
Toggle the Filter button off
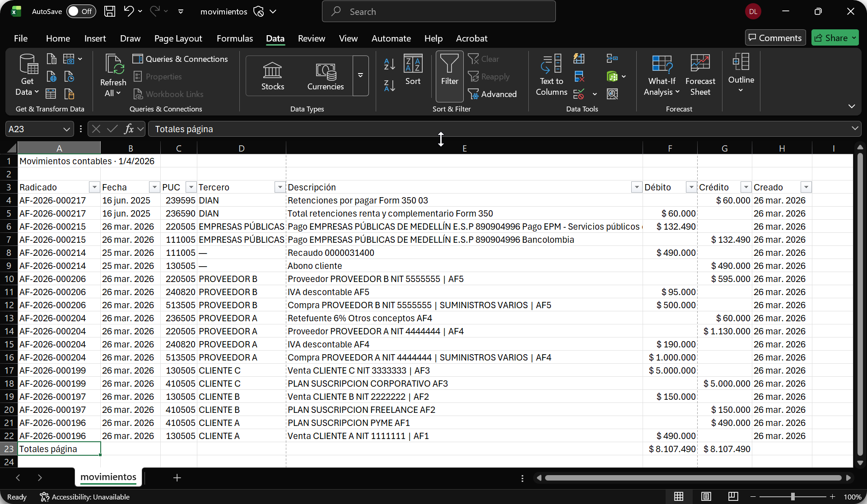[x=449, y=75]
